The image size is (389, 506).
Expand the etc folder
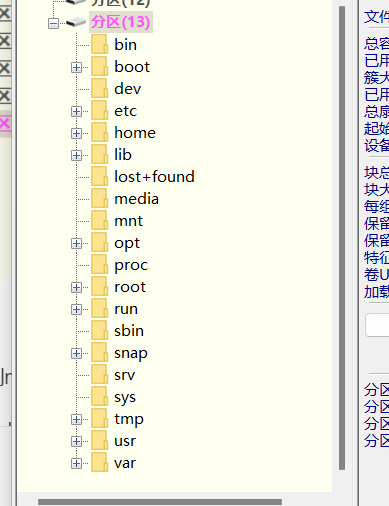pyautogui.click(x=76, y=111)
